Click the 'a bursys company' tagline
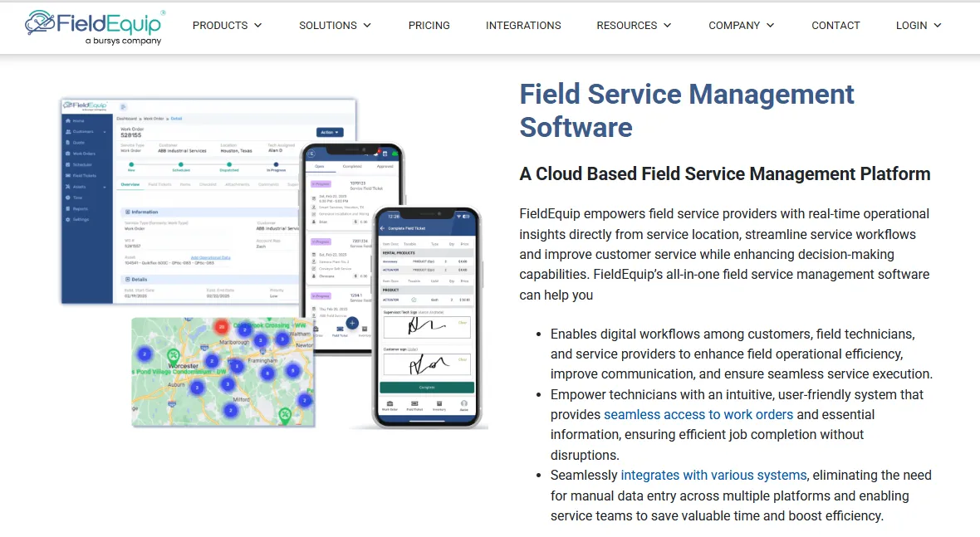 (123, 41)
